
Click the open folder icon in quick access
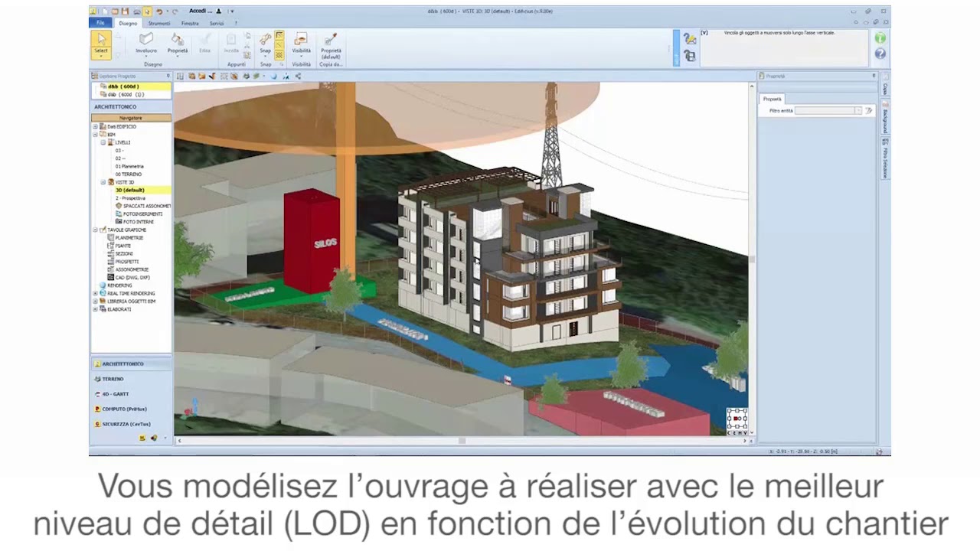pos(115,11)
